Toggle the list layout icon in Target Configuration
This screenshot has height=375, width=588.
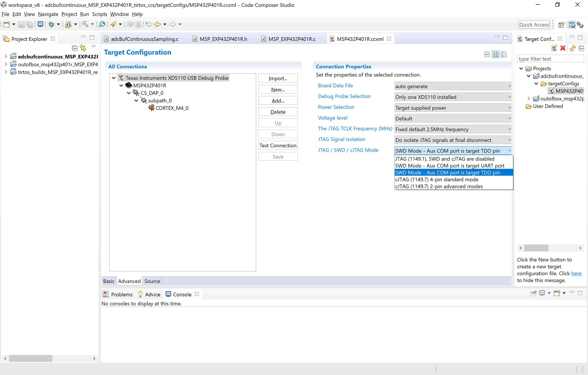pyautogui.click(x=504, y=54)
